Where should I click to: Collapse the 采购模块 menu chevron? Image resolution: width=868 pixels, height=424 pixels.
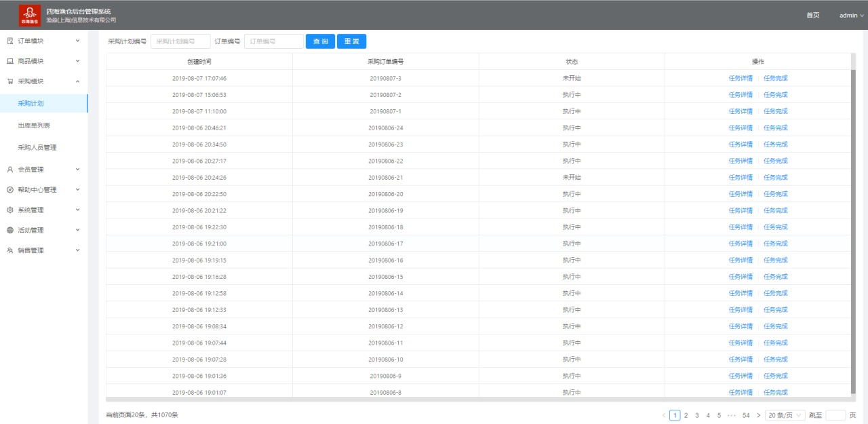(77, 81)
